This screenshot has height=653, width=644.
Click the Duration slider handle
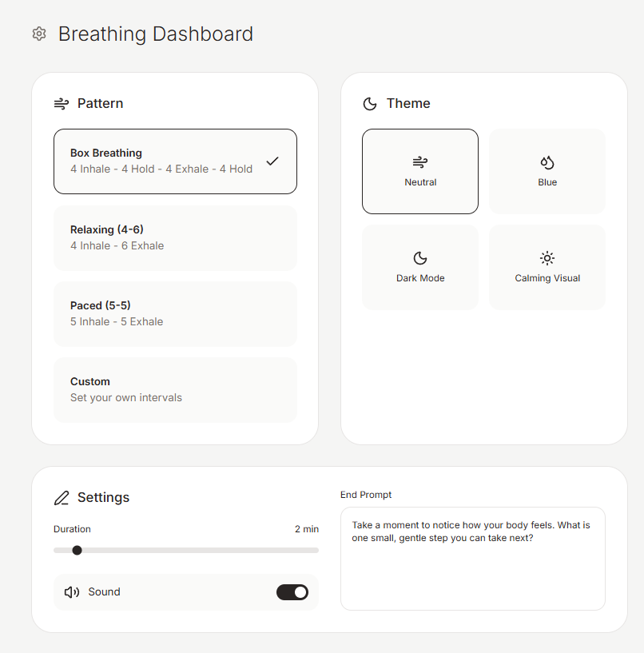click(x=77, y=550)
